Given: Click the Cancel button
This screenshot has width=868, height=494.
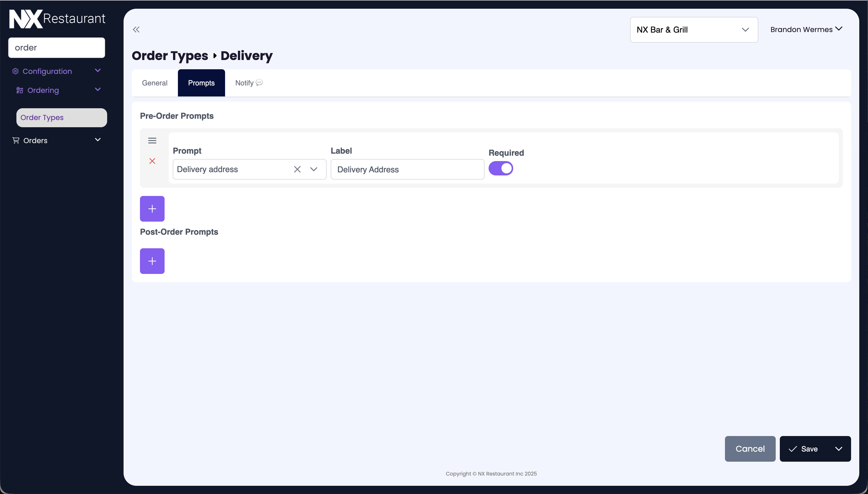Looking at the screenshot, I should point(750,449).
